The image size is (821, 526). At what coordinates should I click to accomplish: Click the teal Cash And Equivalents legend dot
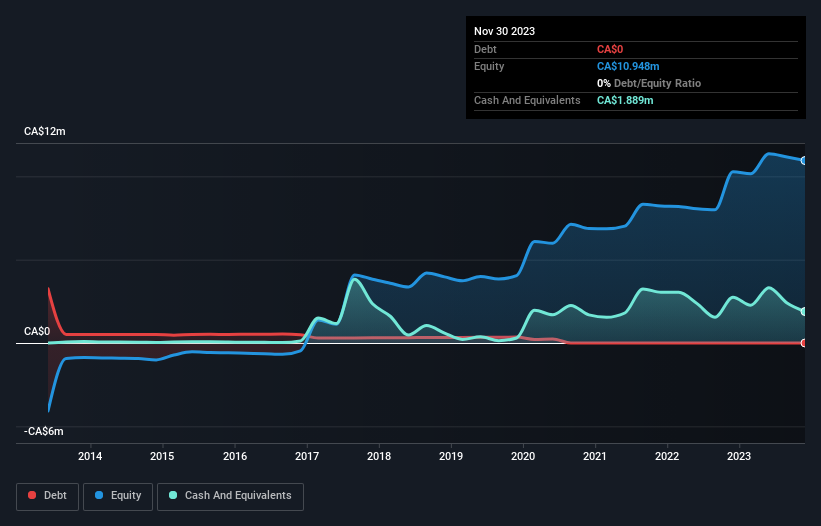tap(173, 495)
